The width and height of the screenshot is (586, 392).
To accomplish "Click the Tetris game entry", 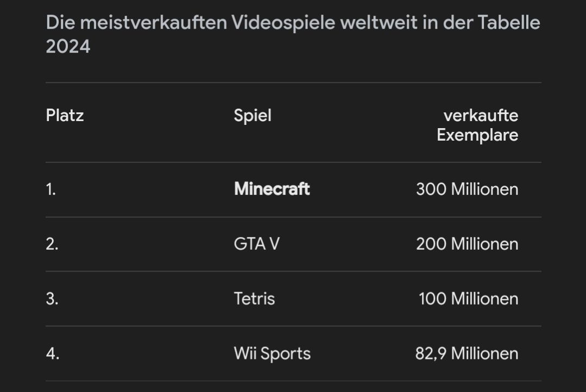I will coord(254,299).
